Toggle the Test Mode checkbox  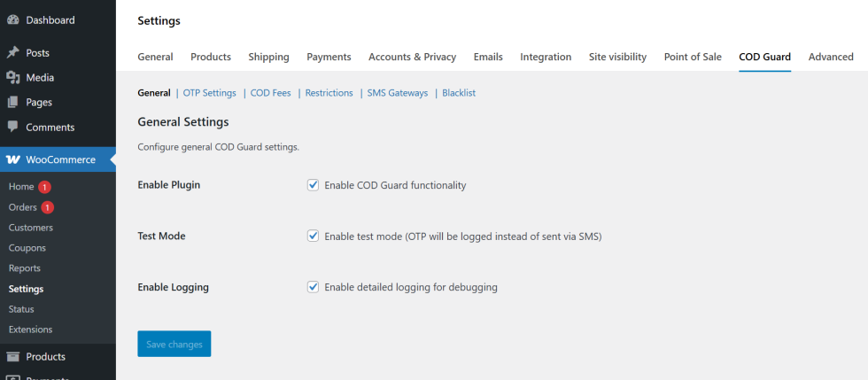click(313, 237)
